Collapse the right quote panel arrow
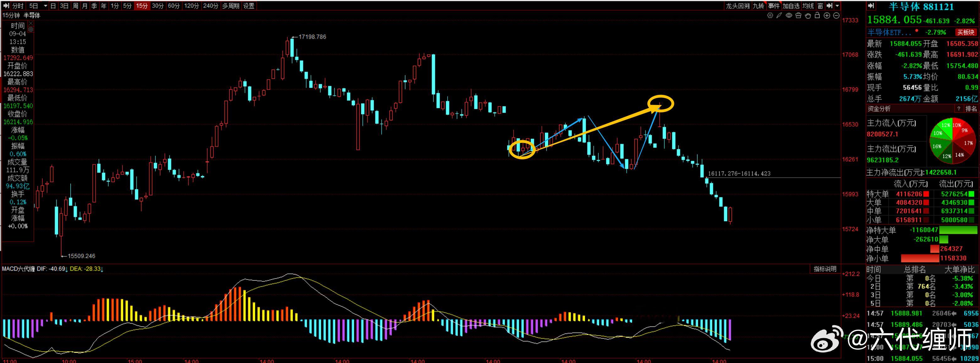 tap(871, 6)
